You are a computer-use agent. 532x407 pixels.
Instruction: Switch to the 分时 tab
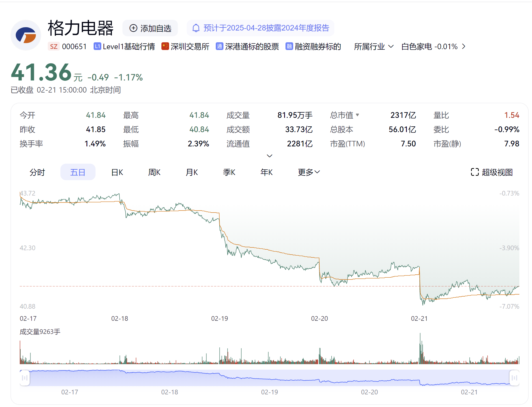coord(37,172)
